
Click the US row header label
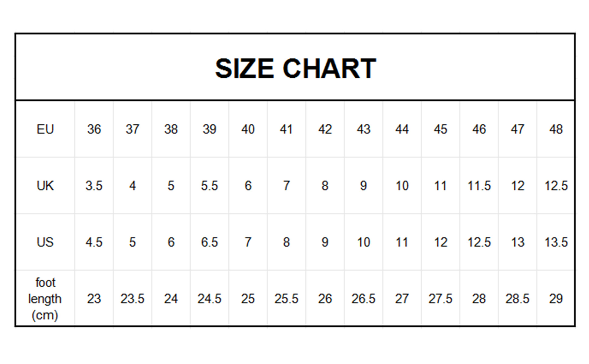pos(45,242)
